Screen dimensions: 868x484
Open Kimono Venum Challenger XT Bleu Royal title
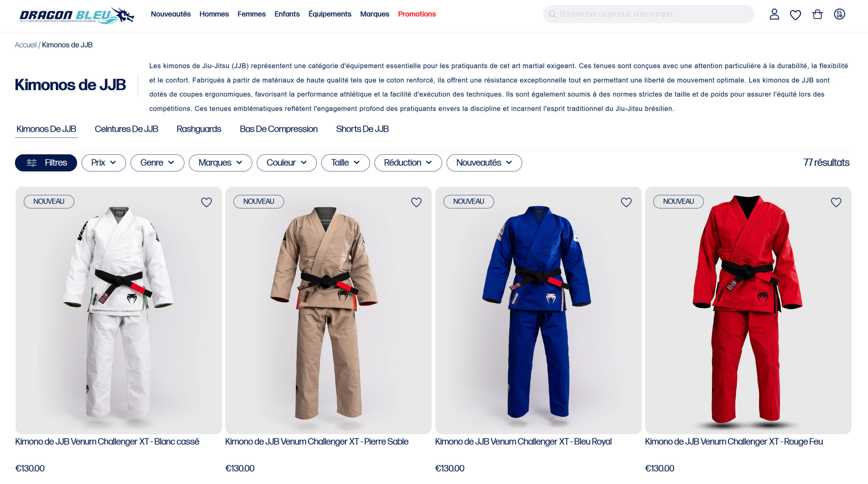(523, 442)
